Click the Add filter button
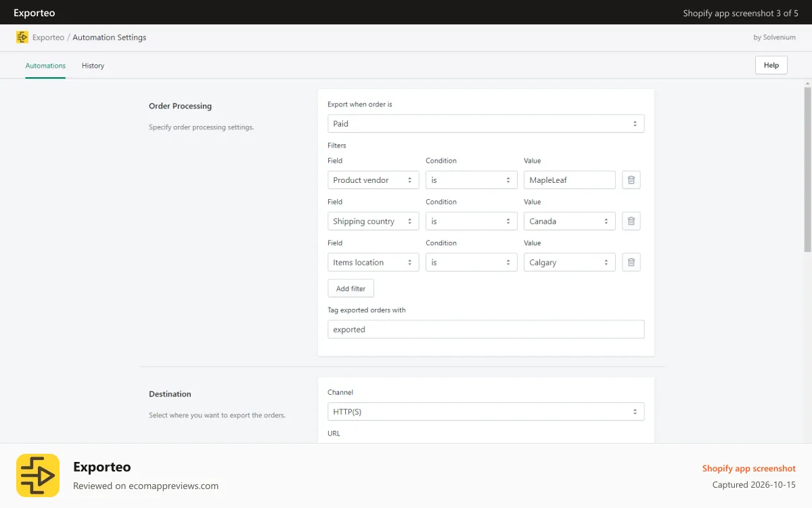812x508 pixels. 351,289
